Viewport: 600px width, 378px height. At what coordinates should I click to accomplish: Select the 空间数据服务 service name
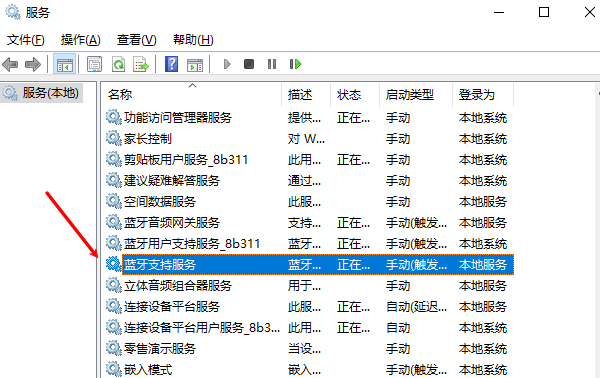(x=160, y=202)
